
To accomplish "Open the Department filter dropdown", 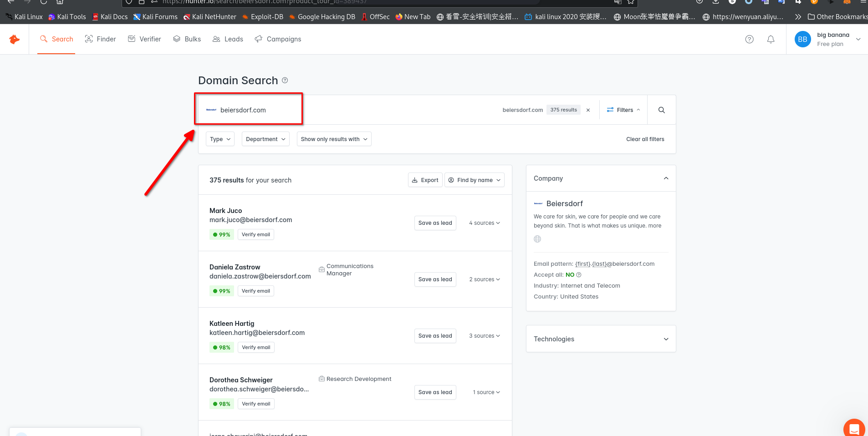I will click(x=266, y=139).
